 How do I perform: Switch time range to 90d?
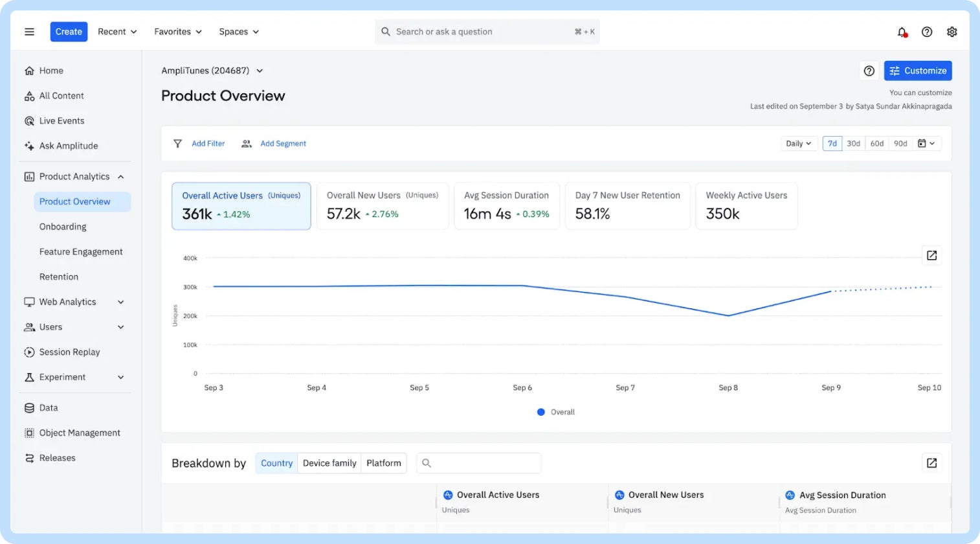[x=900, y=144]
